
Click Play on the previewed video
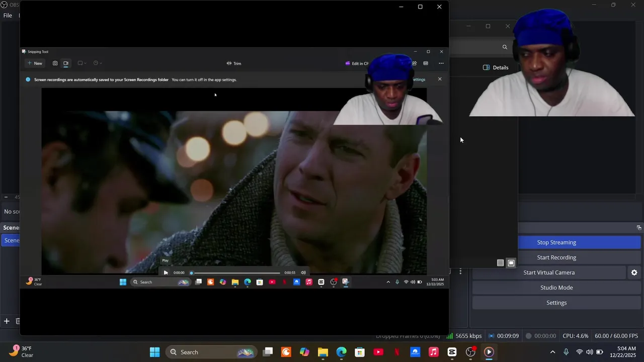(166, 273)
